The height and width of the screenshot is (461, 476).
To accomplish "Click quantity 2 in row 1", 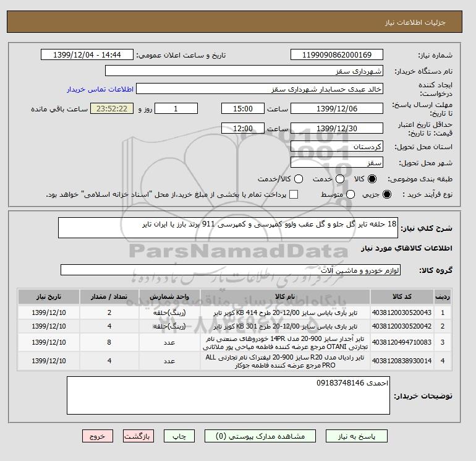I will point(109,312).
